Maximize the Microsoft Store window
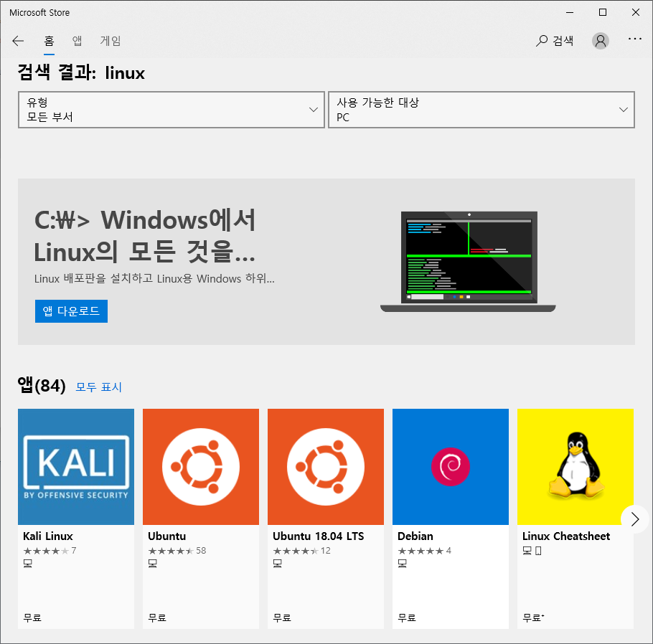Viewport: 653px width, 644px height. (x=603, y=12)
